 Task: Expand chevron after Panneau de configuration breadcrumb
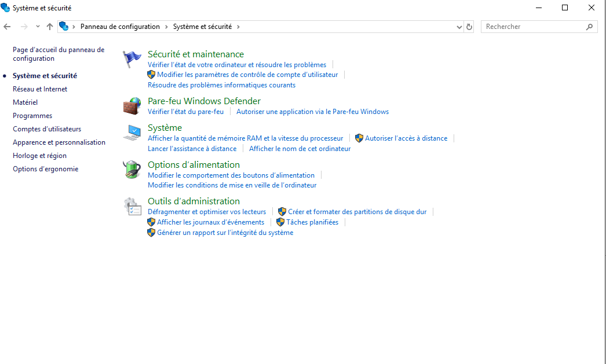tap(166, 27)
